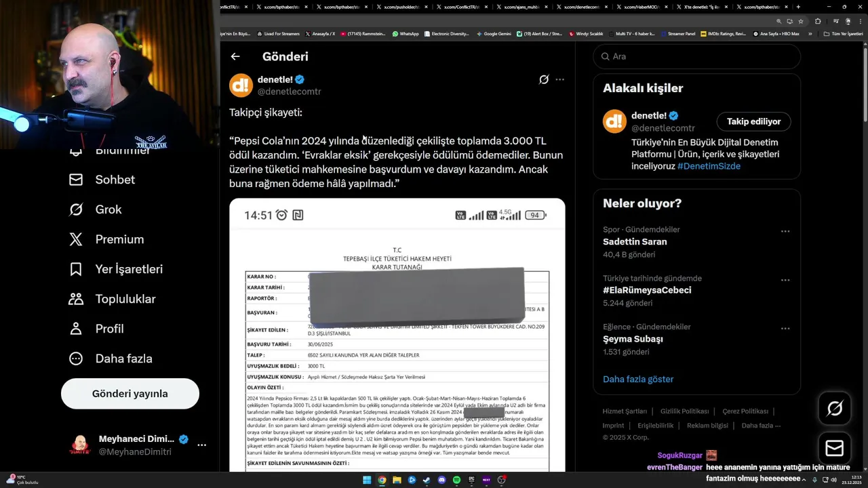Open the Google Gemini bookmark

pos(494,34)
